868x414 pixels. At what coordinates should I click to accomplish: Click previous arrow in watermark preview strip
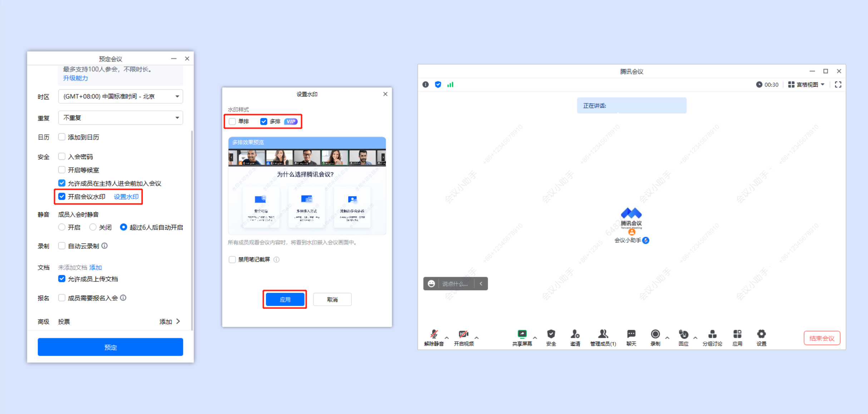(231, 157)
